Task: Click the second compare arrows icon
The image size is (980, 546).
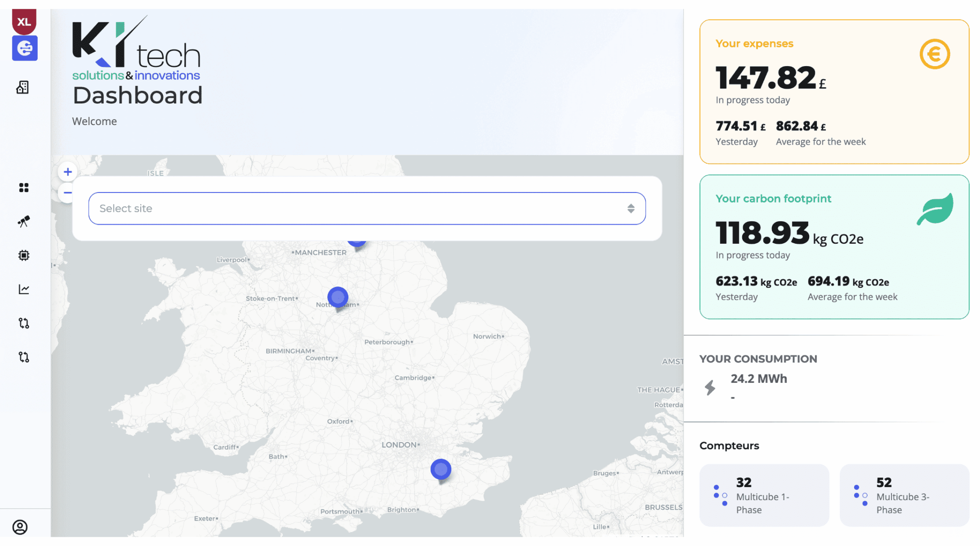Action: (24, 357)
